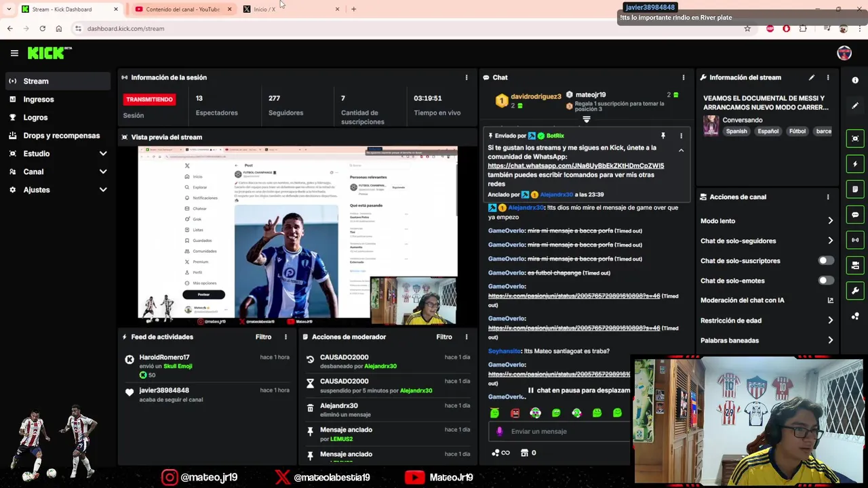Pick the red emote in quick emote row
868x488 pixels.
tap(515, 413)
